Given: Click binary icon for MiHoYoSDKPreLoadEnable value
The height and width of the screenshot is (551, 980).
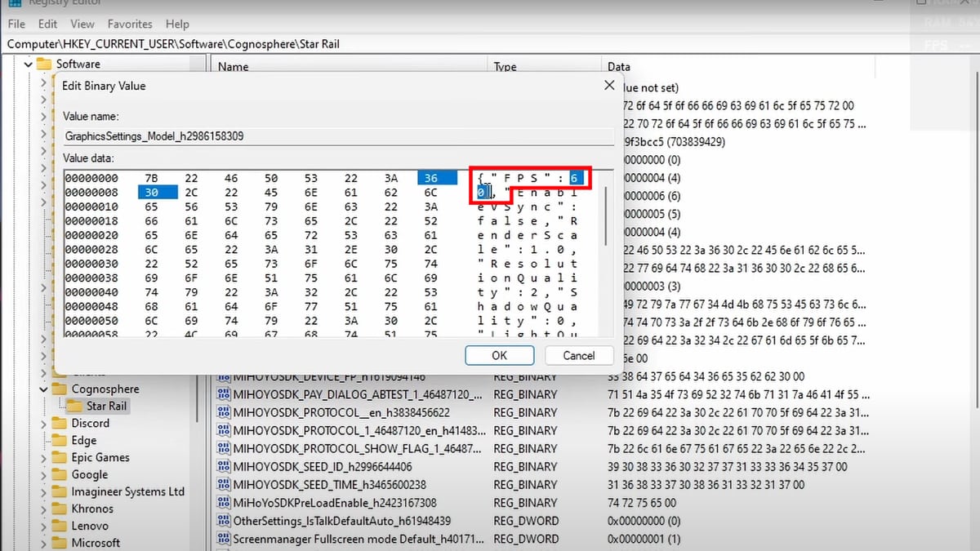Looking at the screenshot, I should [x=223, y=503].
